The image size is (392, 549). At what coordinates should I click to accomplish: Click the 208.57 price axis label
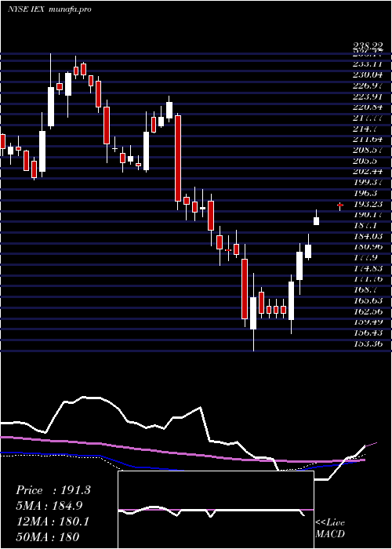click(x=367, y=151)
